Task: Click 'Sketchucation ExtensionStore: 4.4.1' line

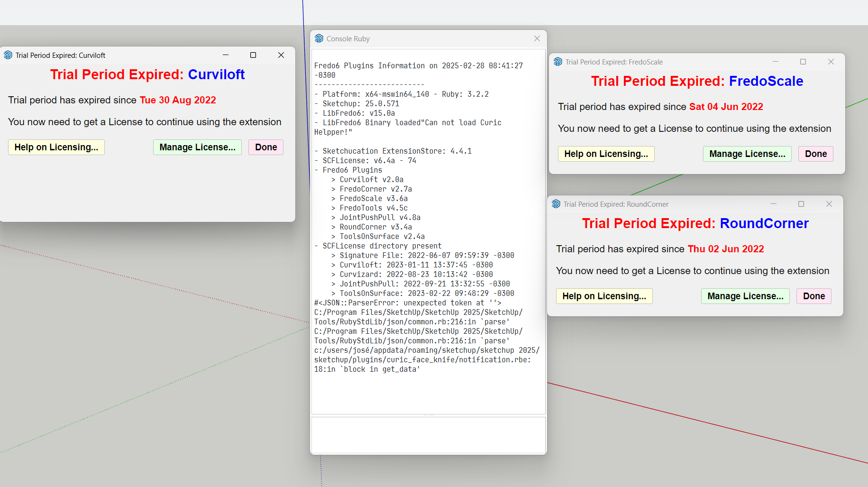Action: tap(393, 151)
